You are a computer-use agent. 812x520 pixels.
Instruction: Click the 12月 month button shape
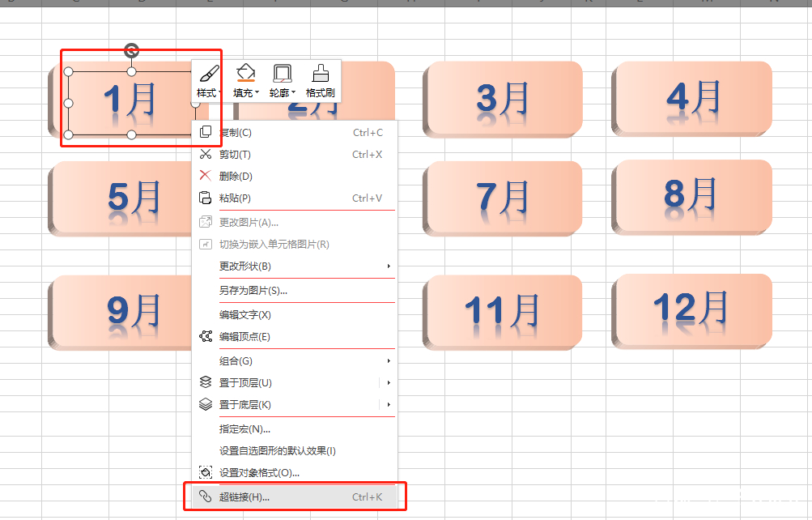coord(692,311)
